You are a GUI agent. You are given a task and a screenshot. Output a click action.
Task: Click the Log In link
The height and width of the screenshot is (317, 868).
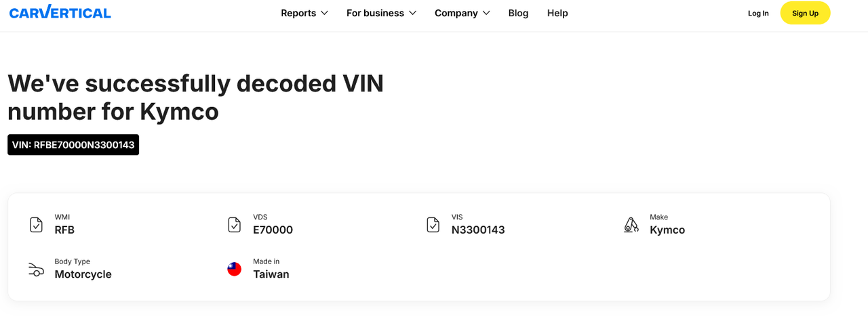758,13
